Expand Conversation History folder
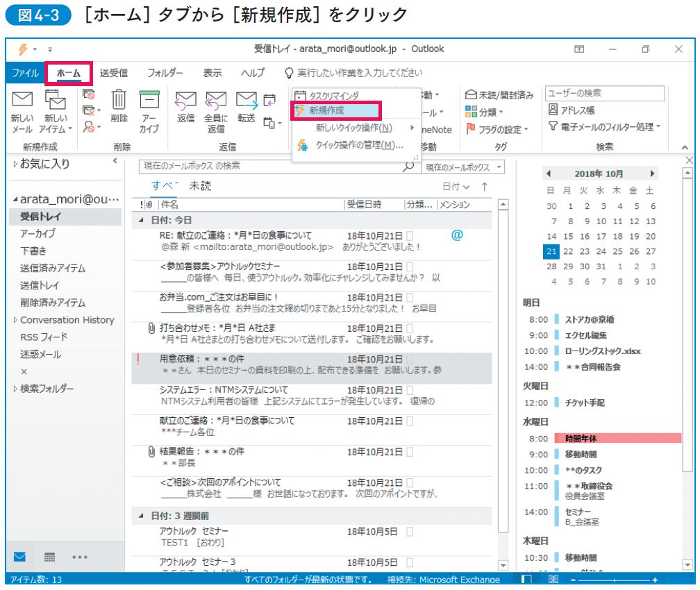This screenshot has height=590, width=700. click(x=15, y=320)
